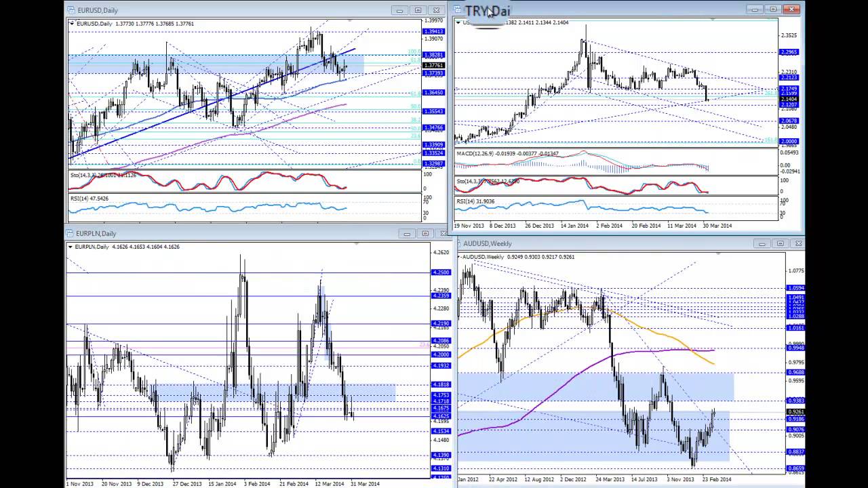Click TRY chart price label 2.2123
The width and height of the screenshot is (868, 488).
[789, 78]
